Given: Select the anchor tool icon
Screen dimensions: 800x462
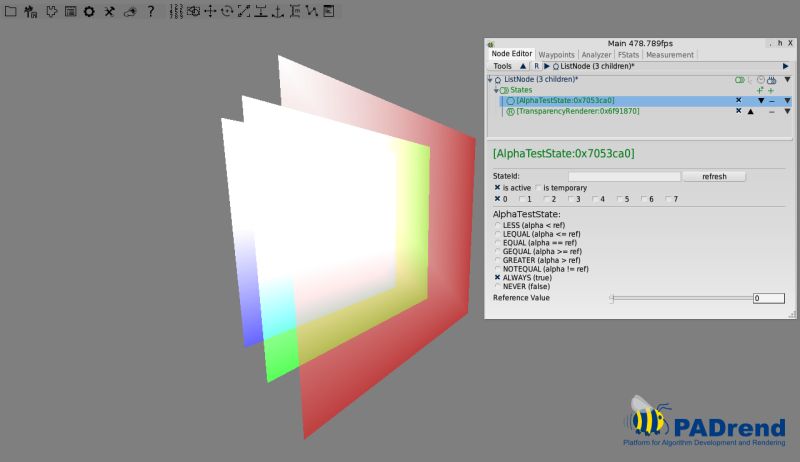Looking at the screenshot, I should pos(278,12).
